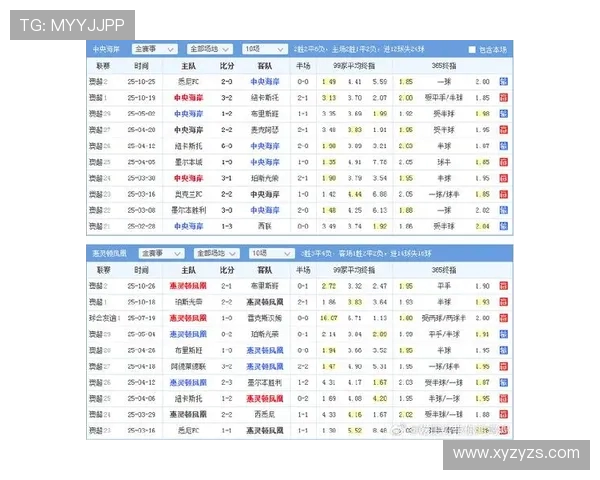
Task: Click red result badge in 惠灵顿凤凰 25-10-18 row
Action: (x=504, y=302)
